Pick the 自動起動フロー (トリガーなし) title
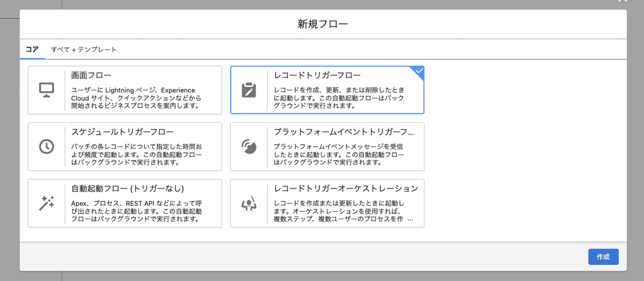Screen dimensions: 644x281 click(128, 189)
